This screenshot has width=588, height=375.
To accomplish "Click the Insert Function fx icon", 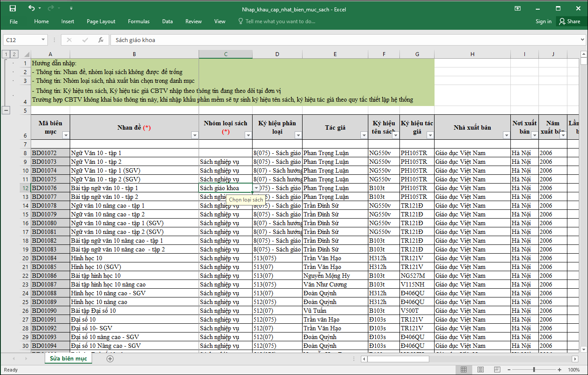I will (101, 40).
